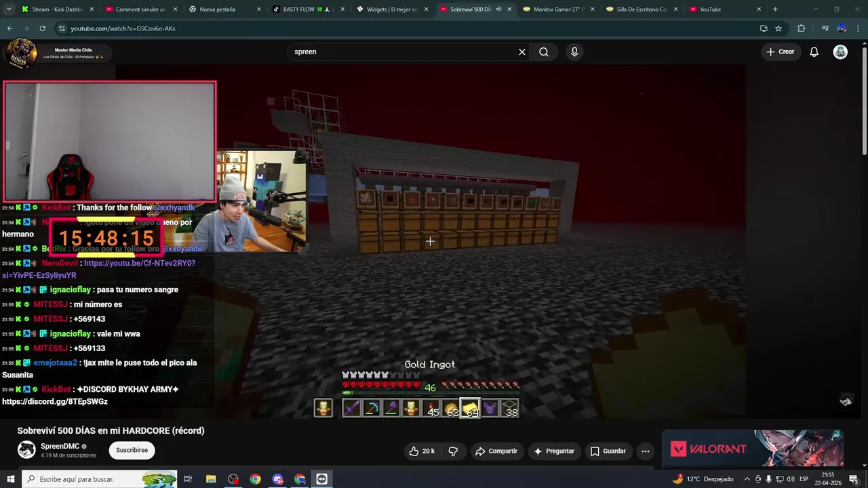Screen dimensions: 868x488
Task: Open site information icon in address bar
Action: 61,28
